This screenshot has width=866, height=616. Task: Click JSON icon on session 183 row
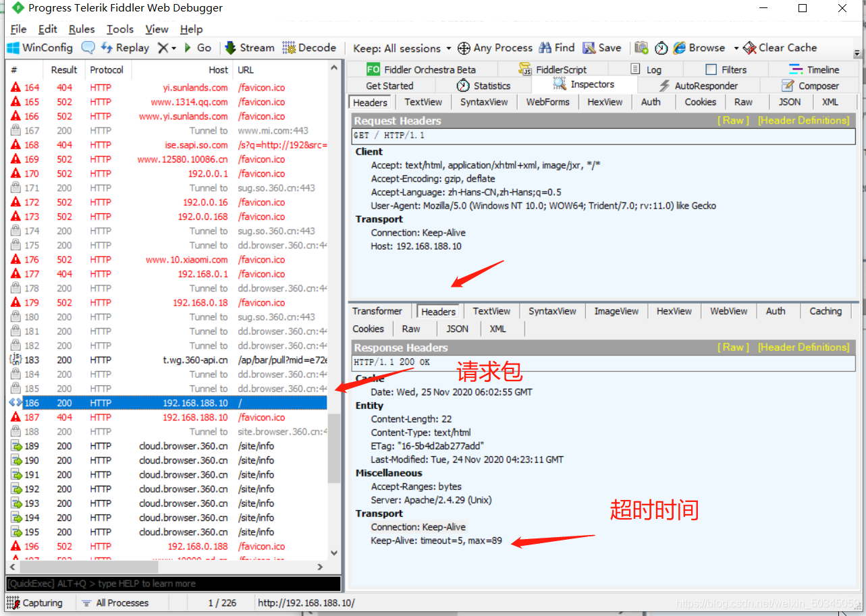[16, 360]
